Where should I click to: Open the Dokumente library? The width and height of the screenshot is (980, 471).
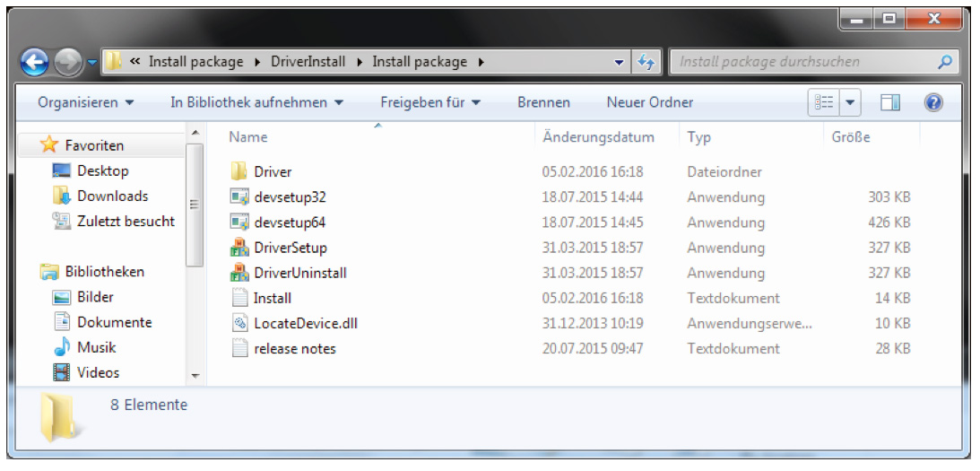tap(115, 322)
